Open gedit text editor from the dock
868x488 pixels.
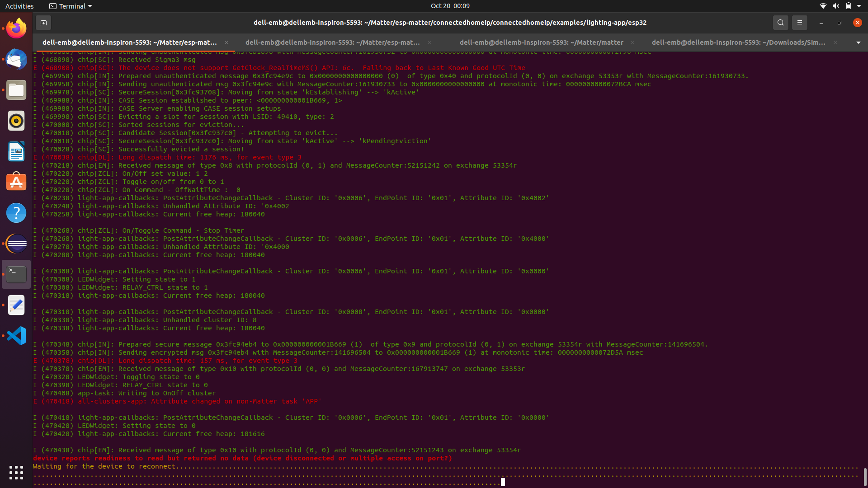click(x=16, y=305)
